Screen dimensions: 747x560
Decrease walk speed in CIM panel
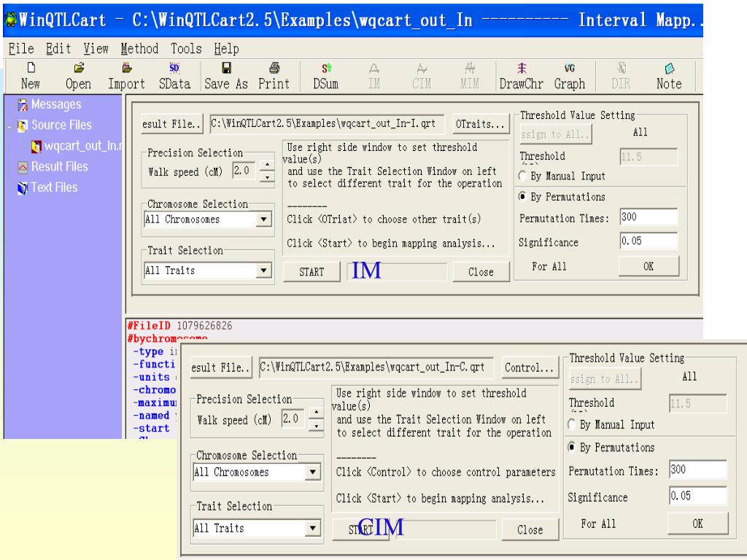tap(317, 425)
